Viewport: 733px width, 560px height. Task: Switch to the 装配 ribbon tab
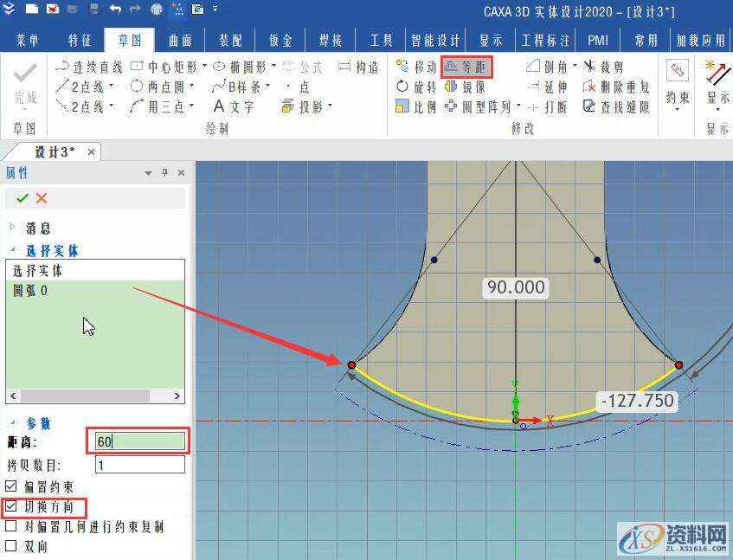pos(230,39)
